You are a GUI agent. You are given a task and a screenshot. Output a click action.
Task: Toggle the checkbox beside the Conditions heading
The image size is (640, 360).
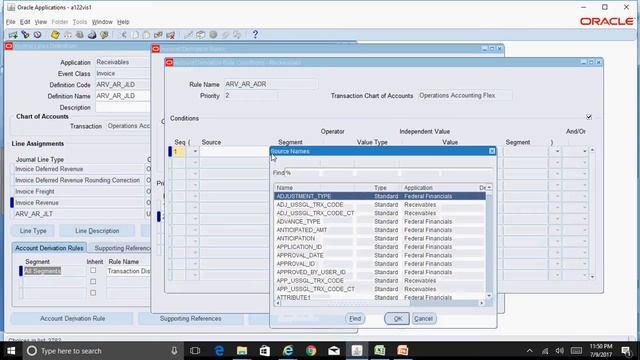coord(589,117)
